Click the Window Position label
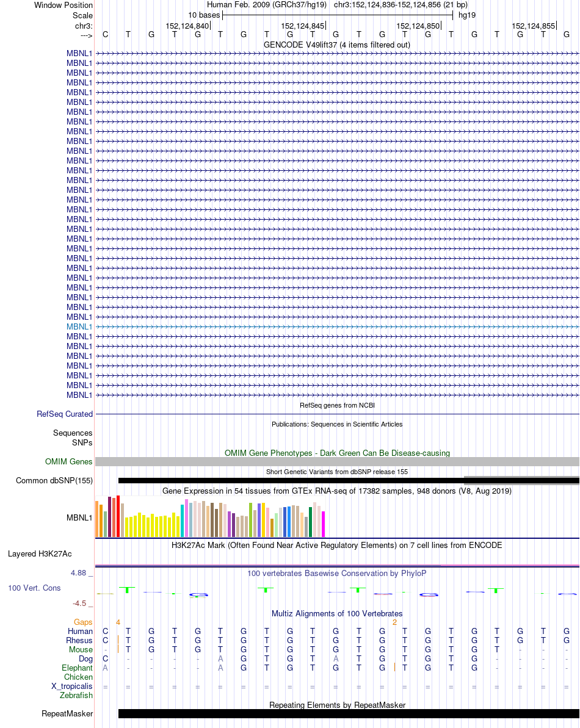This screenshot has height=728, width=580. 63,5
